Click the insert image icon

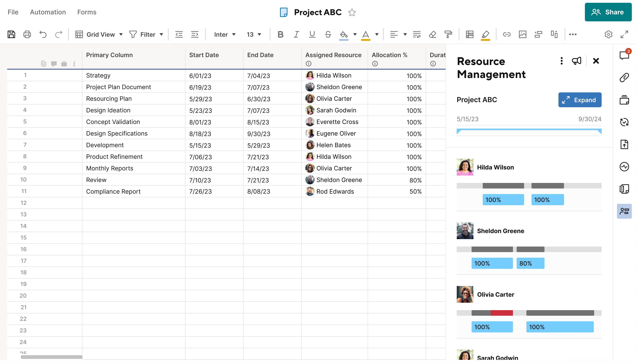(523, 34)
